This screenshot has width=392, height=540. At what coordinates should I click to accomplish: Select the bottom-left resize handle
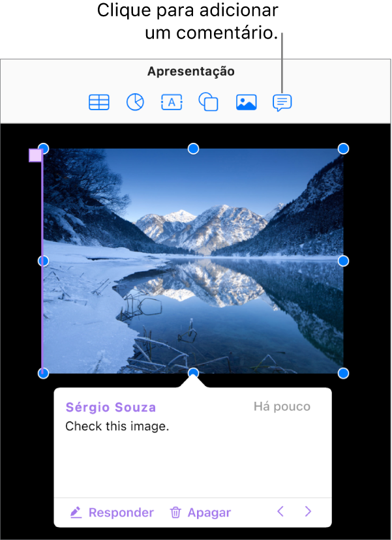(x=43, y=373)
